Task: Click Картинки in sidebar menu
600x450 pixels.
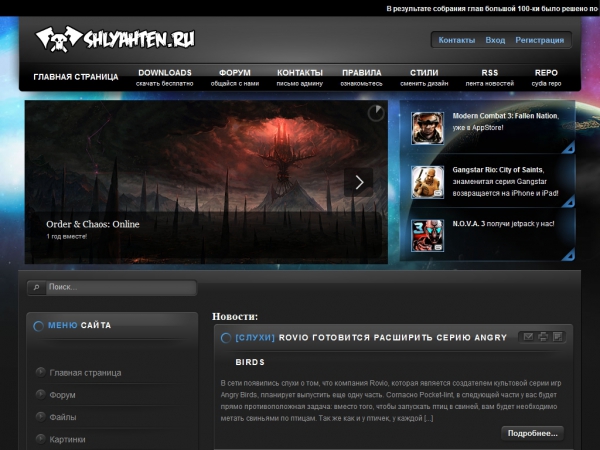Action: click(x=67, y=439)
